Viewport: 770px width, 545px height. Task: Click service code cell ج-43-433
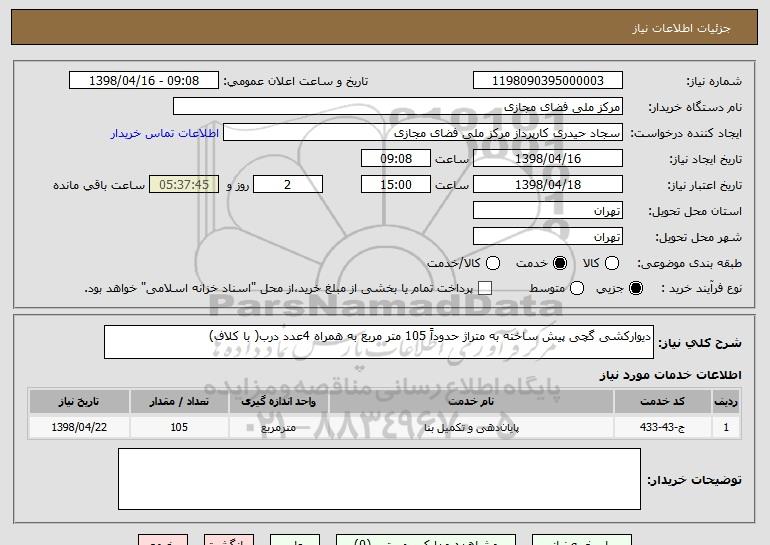pos(662,427)
